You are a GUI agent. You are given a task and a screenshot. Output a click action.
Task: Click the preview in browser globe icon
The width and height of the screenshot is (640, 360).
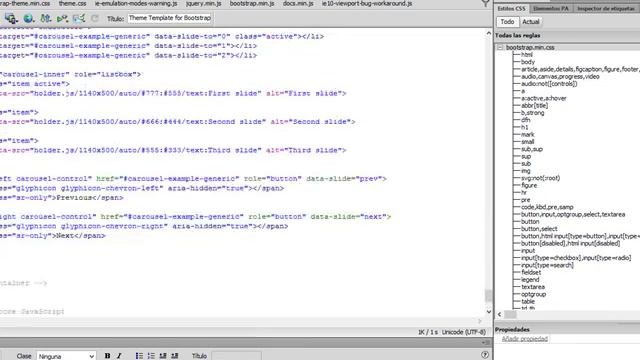point(28,18)
